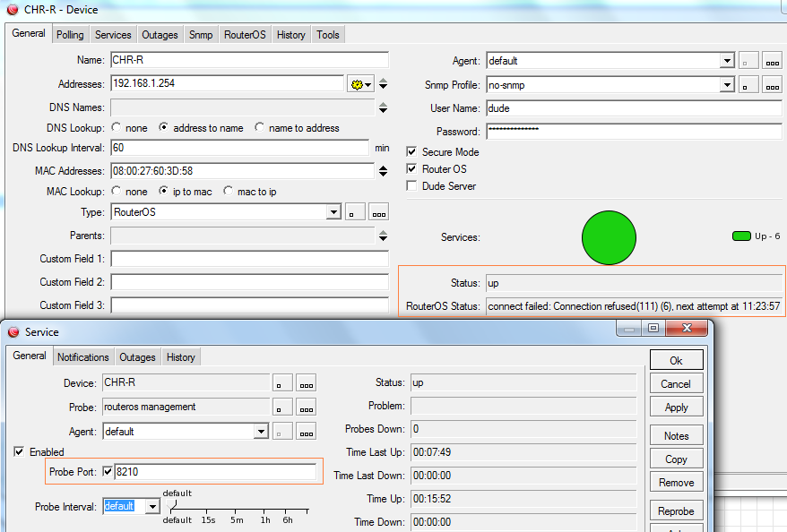Click the User Name field containing dude
The width and height of the screenshot is (787, 532).
(634, 108)
